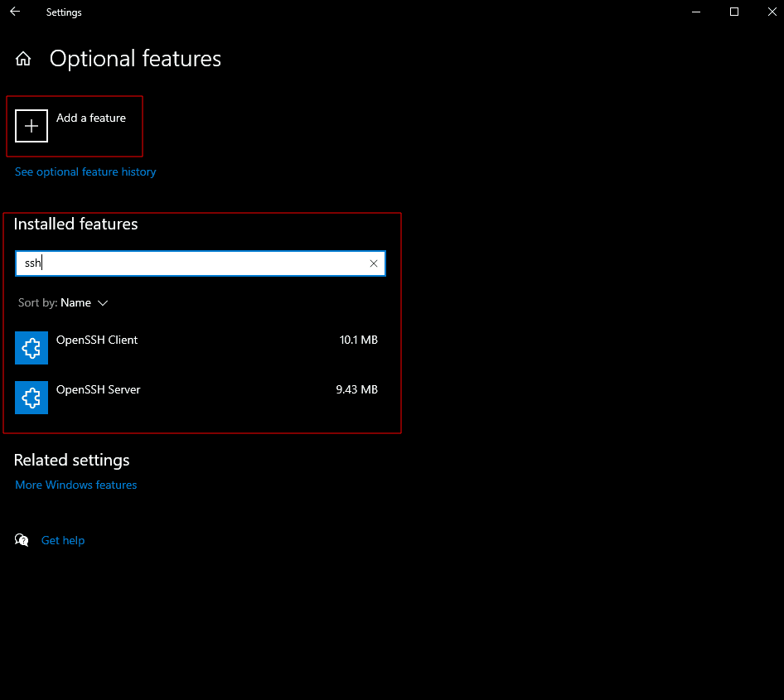The image size is (784, 700).
Task: Expand sort options via the chevron arrow
Action: [103, 303]
